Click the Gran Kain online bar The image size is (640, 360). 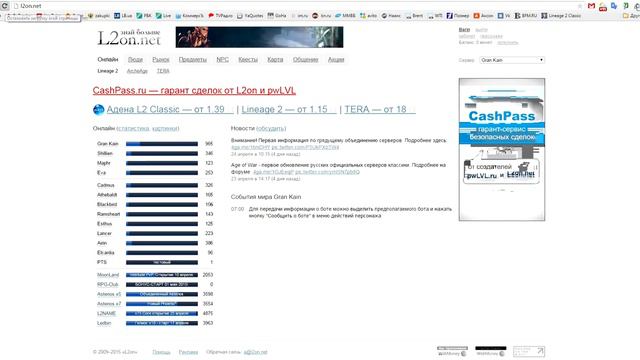click(x=162, y=144)
